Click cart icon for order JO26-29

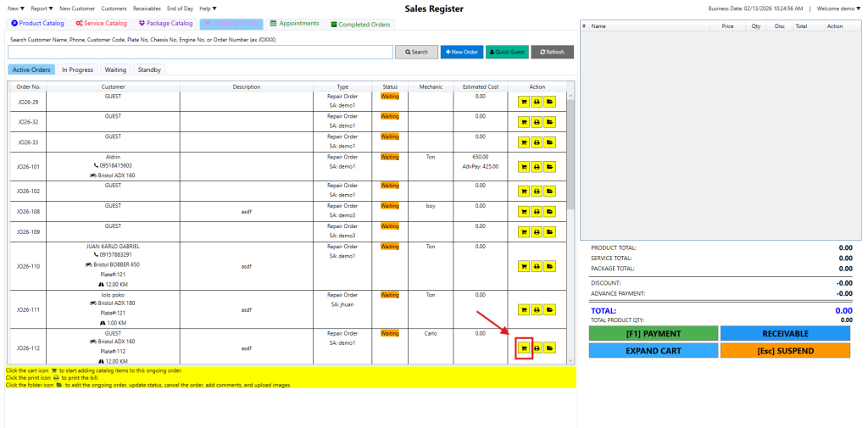523,102
